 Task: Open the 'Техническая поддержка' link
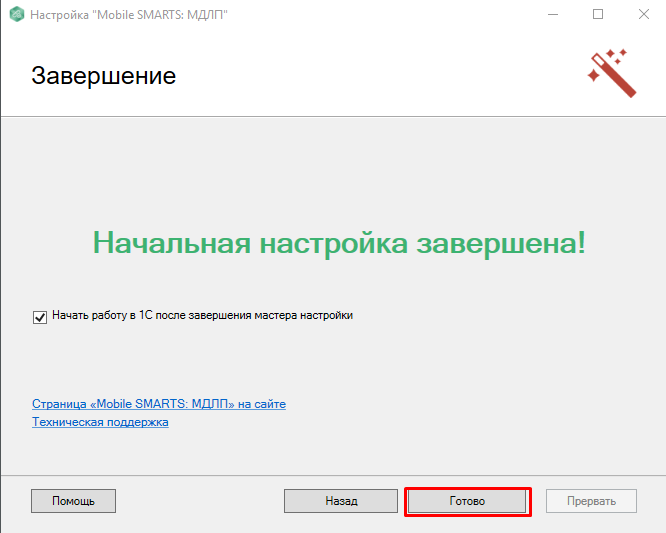pos(100,422)
